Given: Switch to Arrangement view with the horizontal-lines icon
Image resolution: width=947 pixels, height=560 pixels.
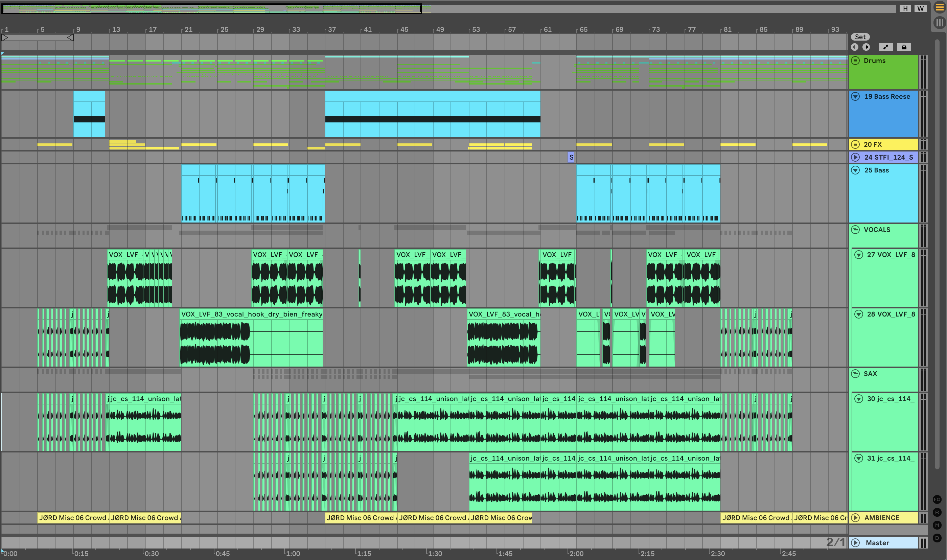Looking at the screenshot, I should coord(940,7).
